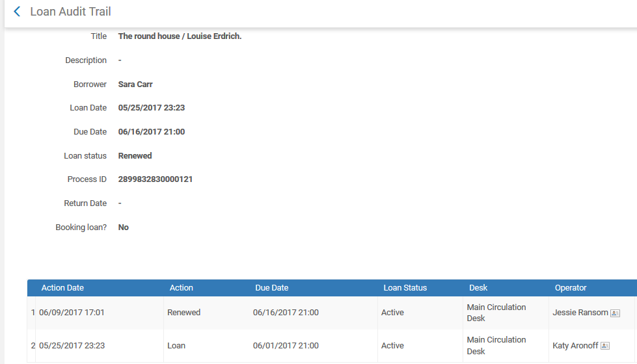
Task: Click the Due Date column header in table
Action: 271,288
